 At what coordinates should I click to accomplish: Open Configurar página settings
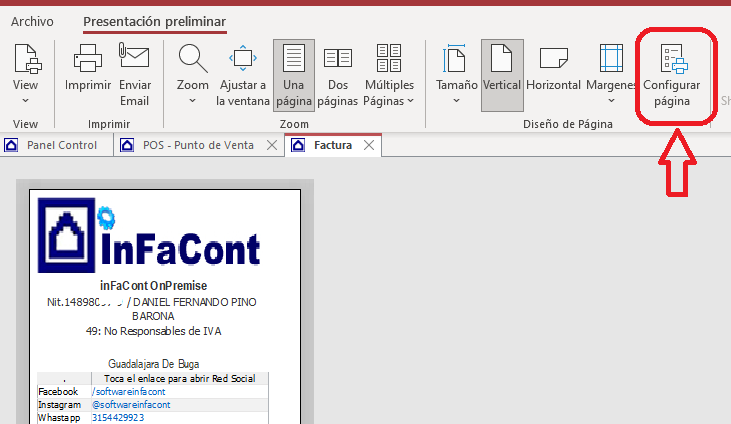click(672, 73)
